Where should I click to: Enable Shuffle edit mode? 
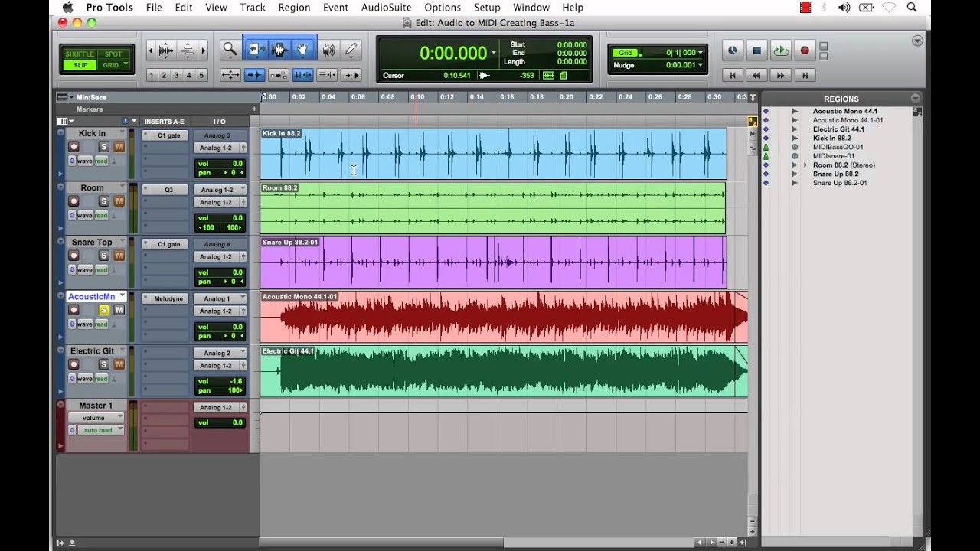(x=80, y=54)
